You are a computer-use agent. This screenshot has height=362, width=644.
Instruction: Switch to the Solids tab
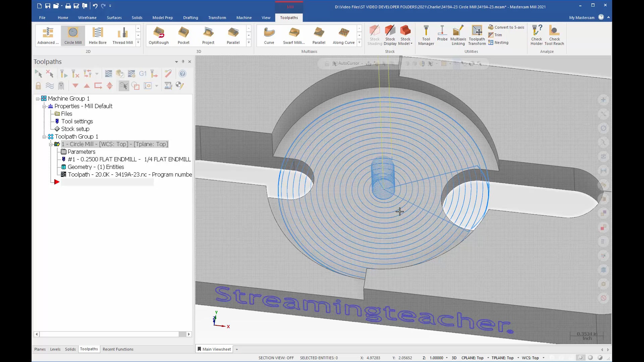[70, 349]
